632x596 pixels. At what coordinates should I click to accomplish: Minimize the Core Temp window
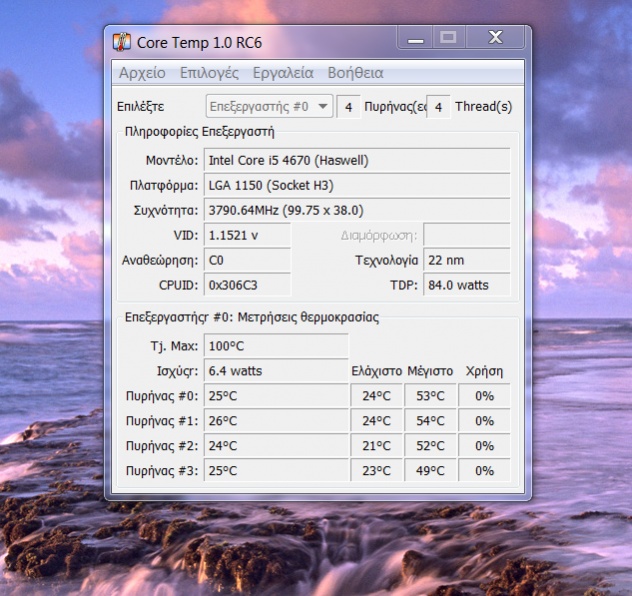415,37
